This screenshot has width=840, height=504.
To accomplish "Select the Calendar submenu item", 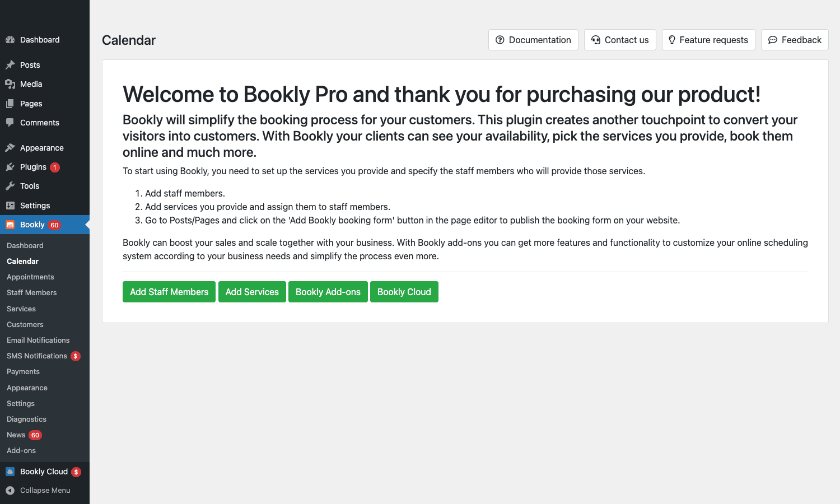I will tap(45, 261).
